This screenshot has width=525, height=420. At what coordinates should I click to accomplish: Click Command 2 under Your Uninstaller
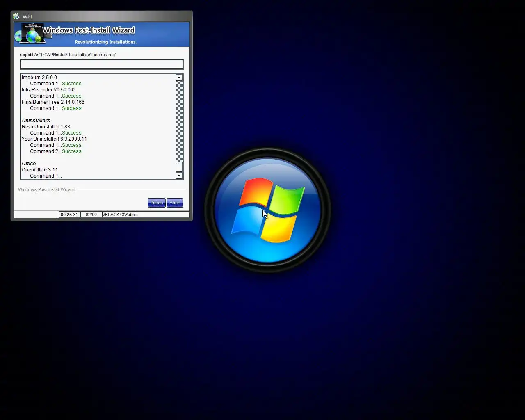click(56, 151)
